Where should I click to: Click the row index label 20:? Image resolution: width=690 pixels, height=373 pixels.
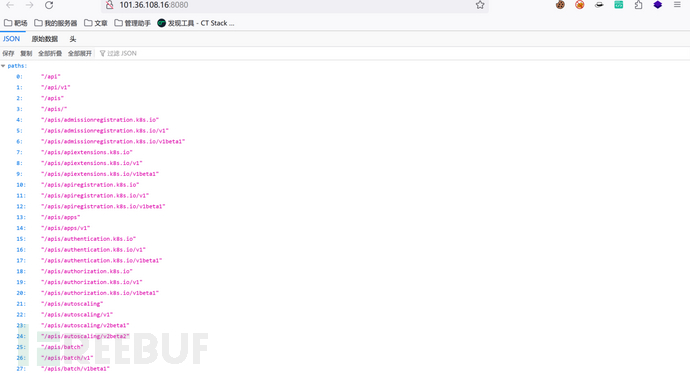21,293
